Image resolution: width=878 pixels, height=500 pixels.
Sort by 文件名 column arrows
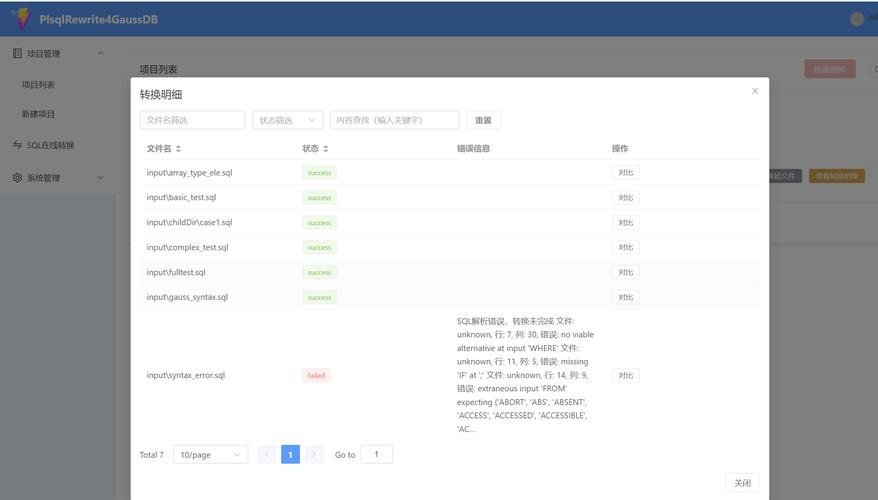[178, 148]
